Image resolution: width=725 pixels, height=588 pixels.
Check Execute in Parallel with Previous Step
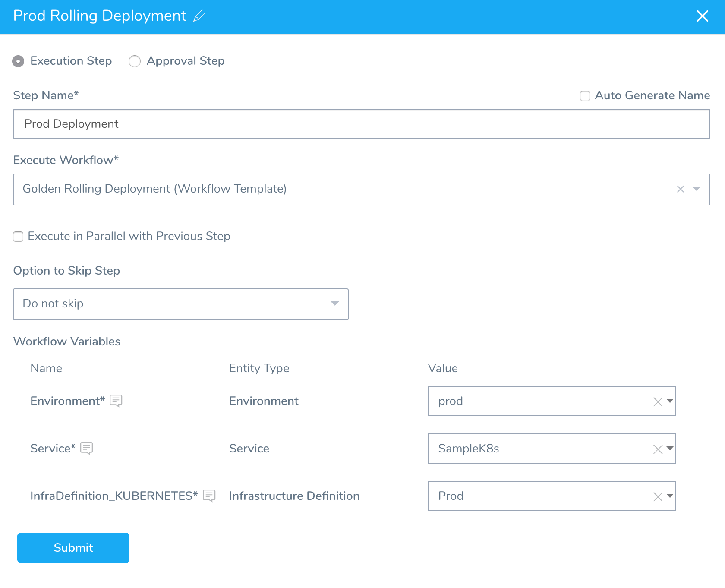[18, 237]
